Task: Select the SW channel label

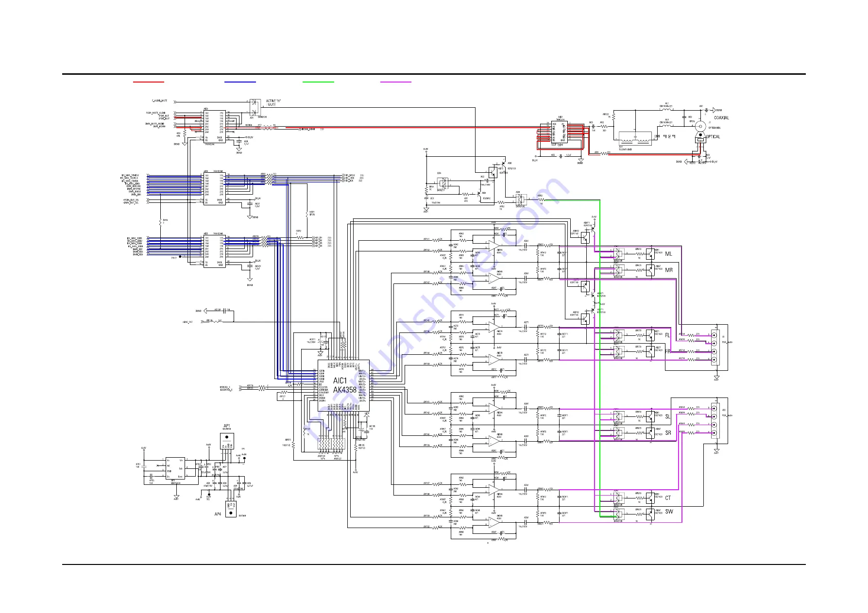Action: 669,512
